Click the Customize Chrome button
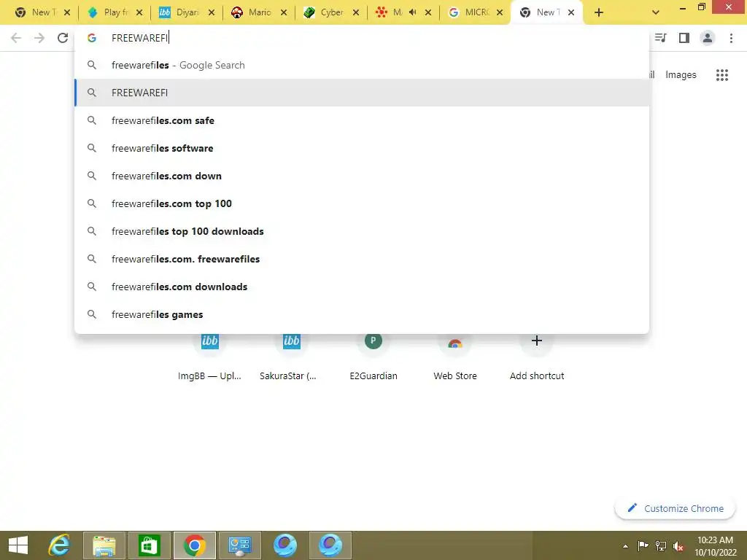Screen dimensions: 747x560 point(676,508)
